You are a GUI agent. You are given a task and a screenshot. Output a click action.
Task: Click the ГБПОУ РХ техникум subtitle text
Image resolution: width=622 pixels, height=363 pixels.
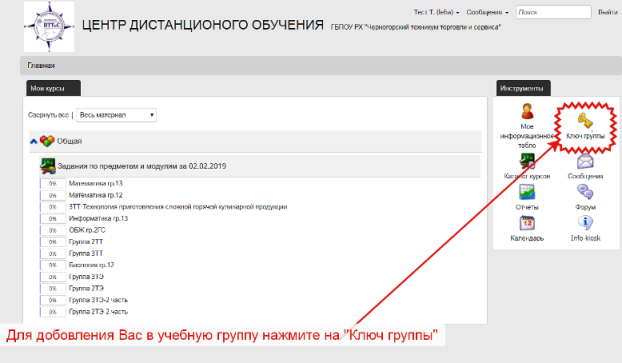(416, 27)
